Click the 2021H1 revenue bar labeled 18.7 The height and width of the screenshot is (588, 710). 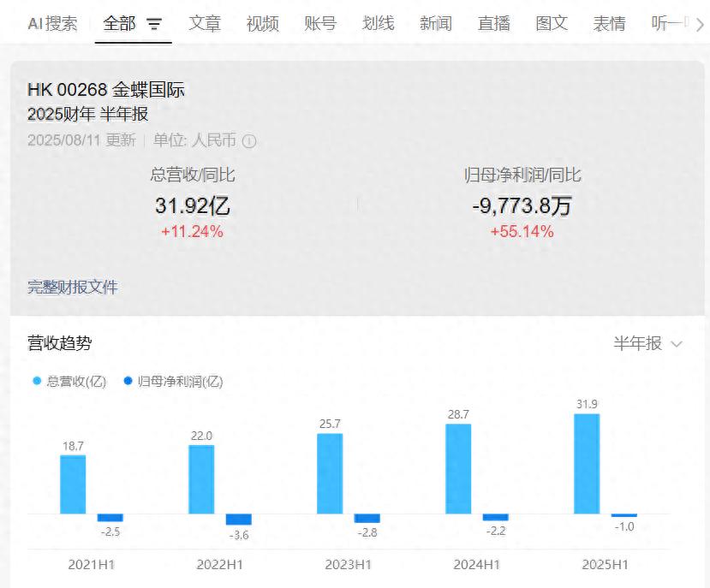tap(73, 484)
